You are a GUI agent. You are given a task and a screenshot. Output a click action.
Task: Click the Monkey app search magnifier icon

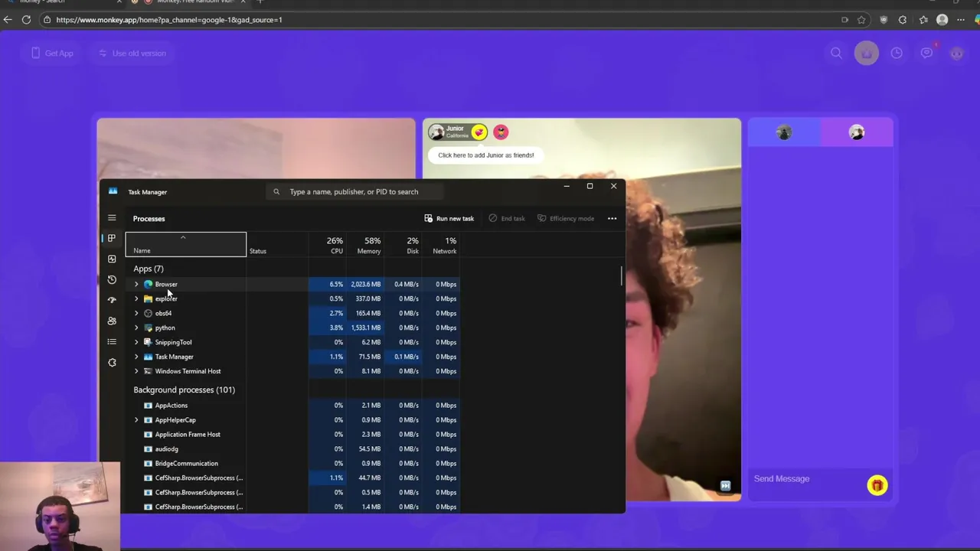click(836, 53)
